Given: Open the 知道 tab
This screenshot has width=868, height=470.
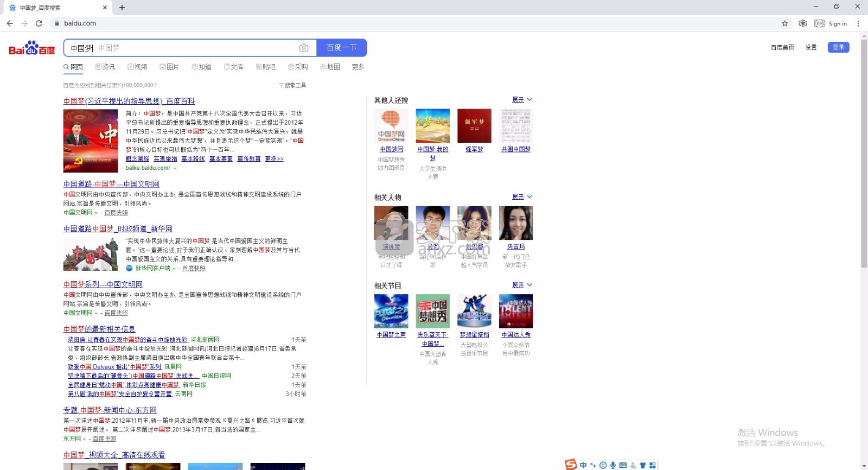Looking at the screenshot, I should tap(201, 67).
